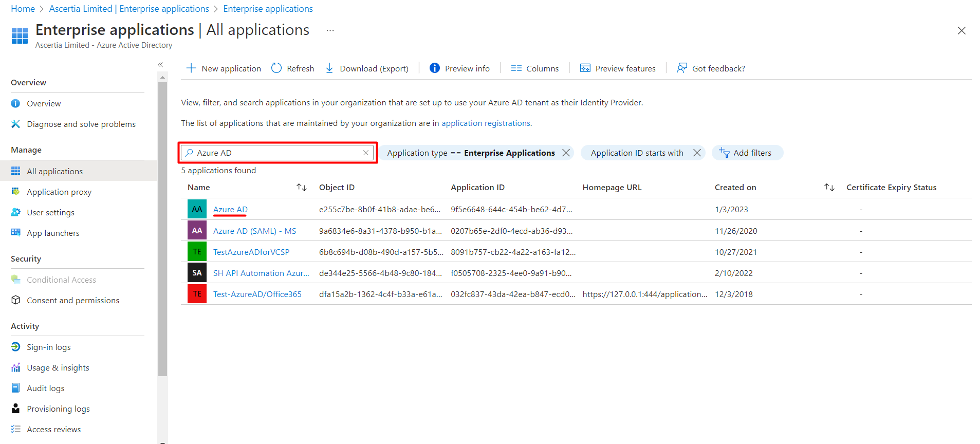Click the New application plus icon

(191, 68)
